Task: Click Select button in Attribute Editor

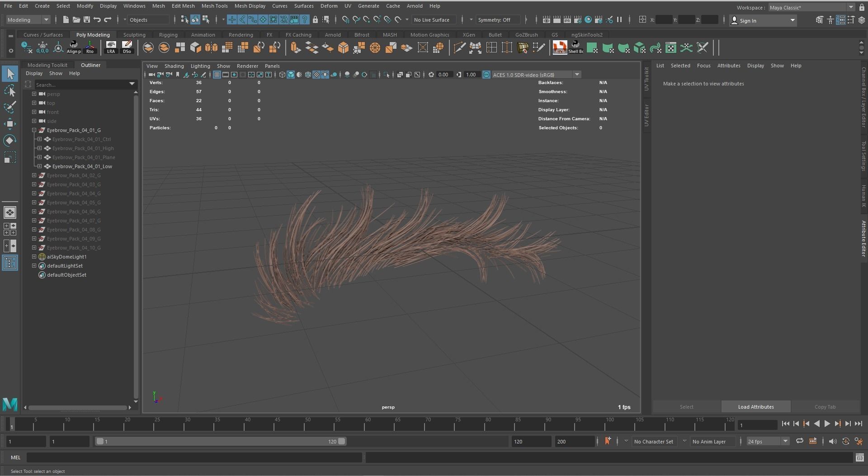Action: pos(686,406)
